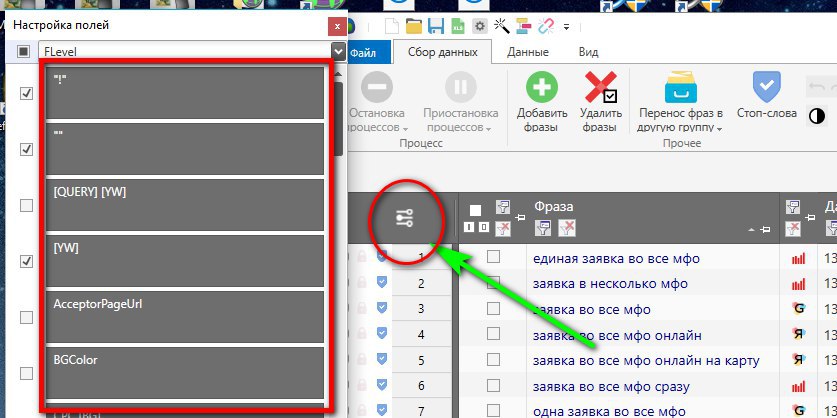Pin the checkbox column in the header
837x418 pixels.
pos(520,218)
